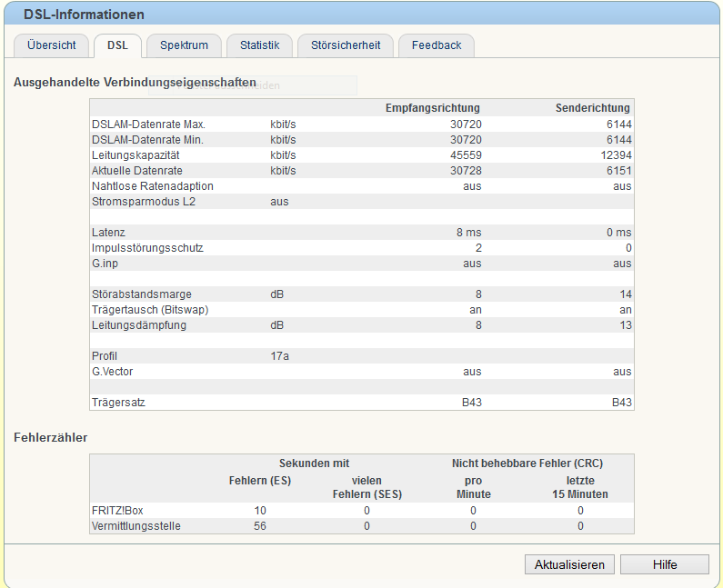Click the Aktuelle Datenrate value 30728
This screenshot has width=723, height=588.
click(x=466, y=171)
